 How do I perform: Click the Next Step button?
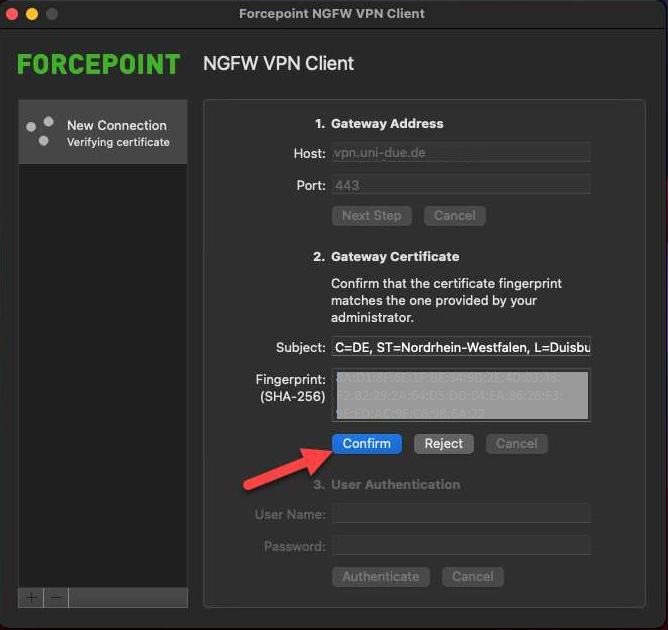click(x=372, y=216)
